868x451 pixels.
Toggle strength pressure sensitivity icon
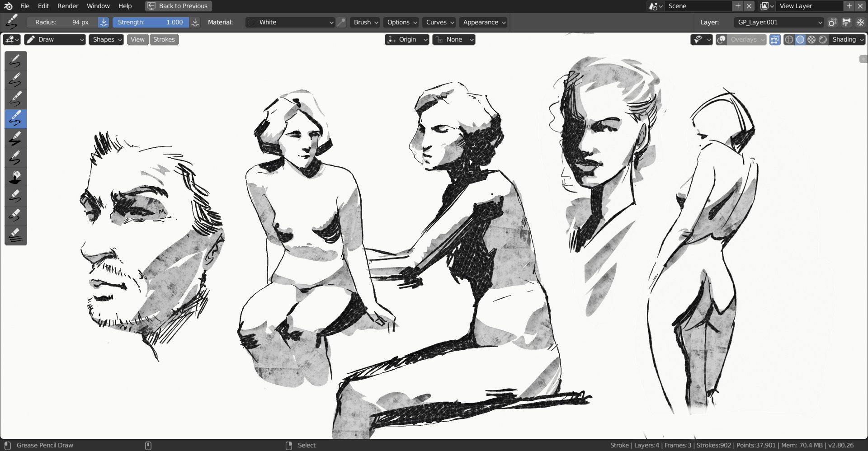[195, 22]
